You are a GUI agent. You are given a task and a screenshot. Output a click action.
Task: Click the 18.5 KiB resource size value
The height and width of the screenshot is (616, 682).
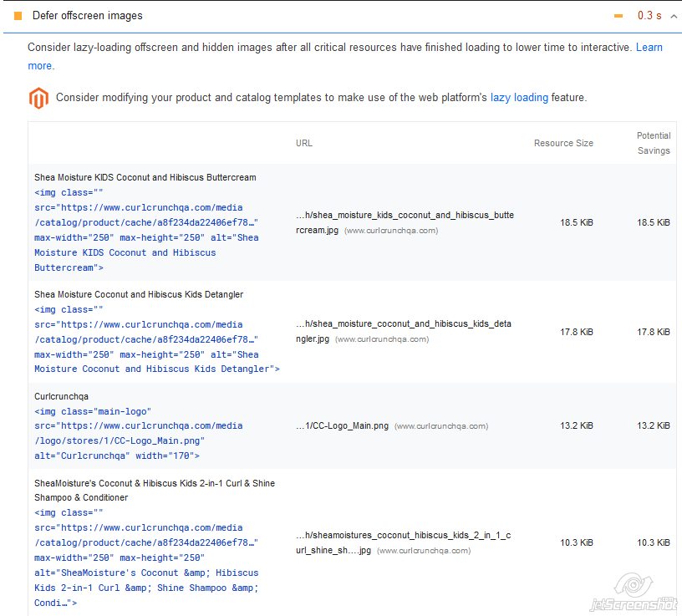point(576,222)
